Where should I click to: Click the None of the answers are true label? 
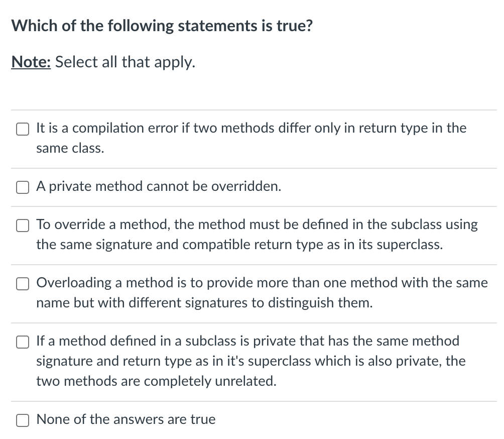(x=125, y=419)
